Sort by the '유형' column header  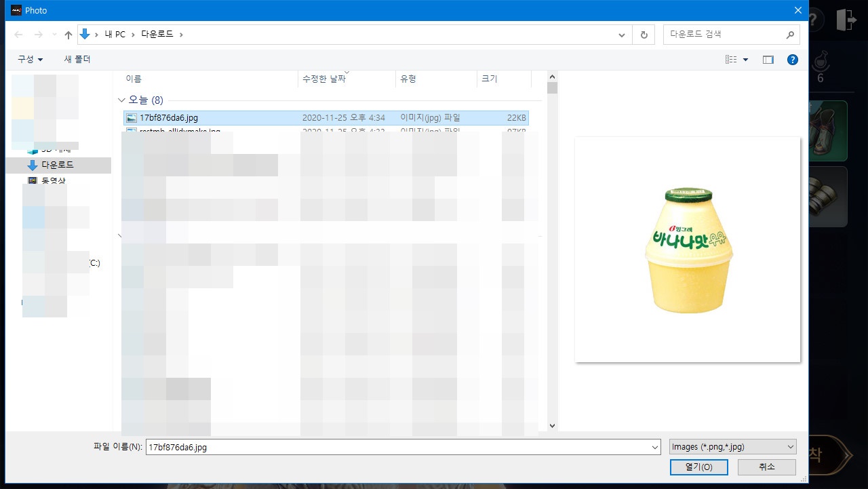tap(408, 79)
